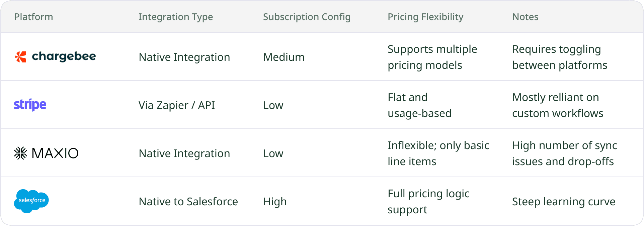
Task: Click the Medium subscription config value
Action: click(x=284, y=57)
